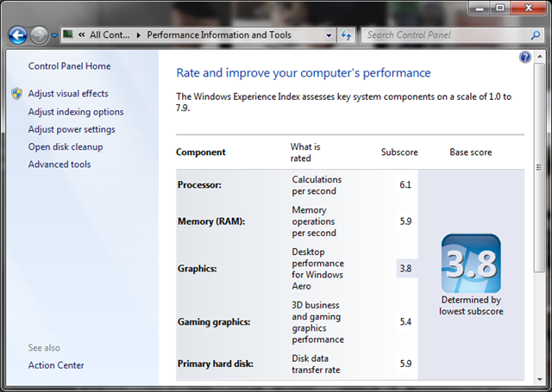Open the help question mark icon
This screenshot has width=552, height=392.
tap(525, 58)
